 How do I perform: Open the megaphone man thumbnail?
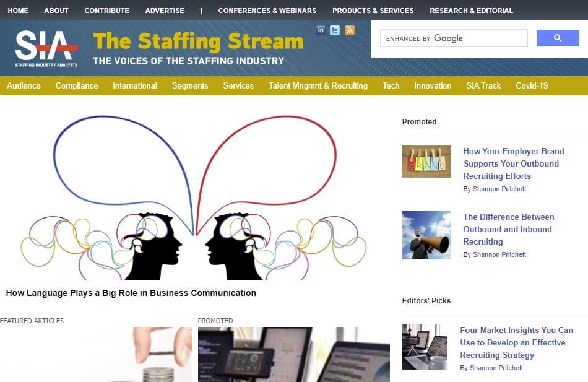(426, 235)
